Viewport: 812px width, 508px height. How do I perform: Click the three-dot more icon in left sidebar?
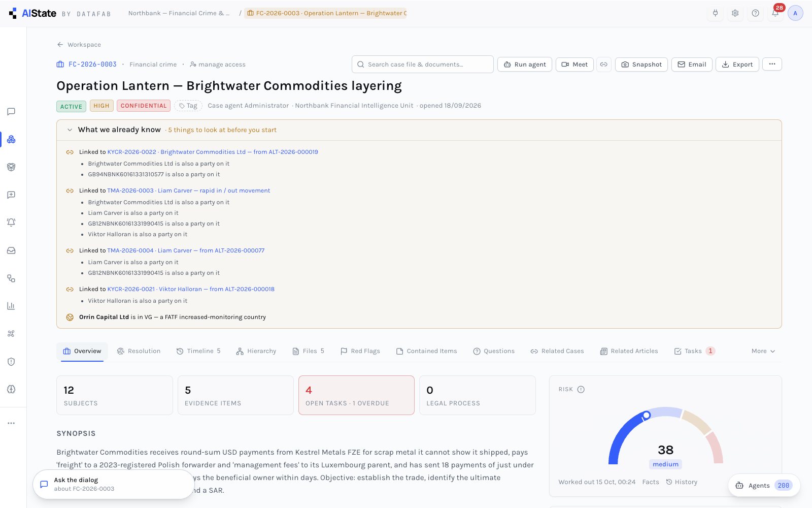click(x=11, y=423)
